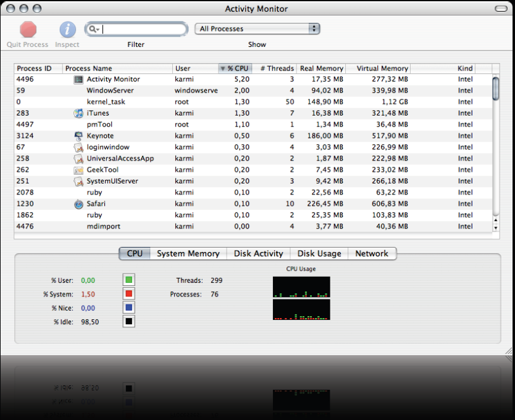The image size is (515, 420).
Task: Click the scroll down arrow of process list
Action: click(496, 228)
